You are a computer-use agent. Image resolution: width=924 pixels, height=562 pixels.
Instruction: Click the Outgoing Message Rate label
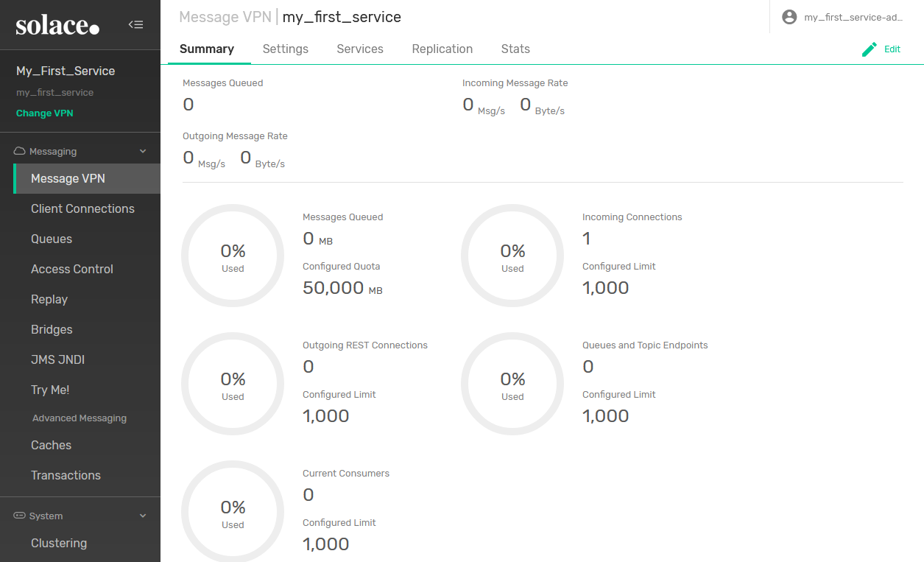coord(235,136)
